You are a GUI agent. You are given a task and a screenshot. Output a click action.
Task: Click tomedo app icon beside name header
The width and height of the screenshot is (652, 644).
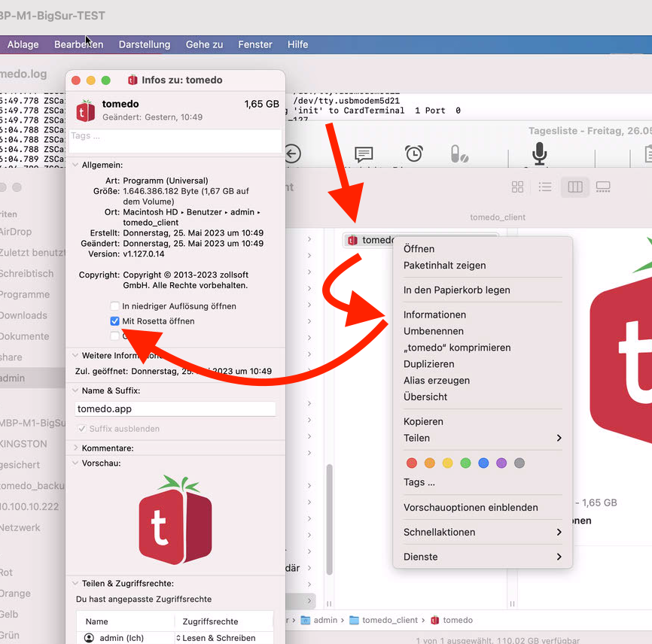[86, 111]
